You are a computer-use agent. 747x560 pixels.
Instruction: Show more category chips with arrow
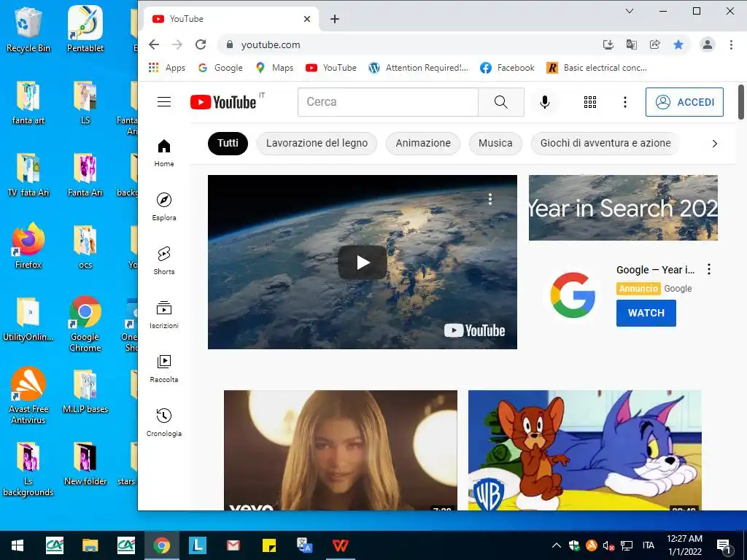[714, 144]
